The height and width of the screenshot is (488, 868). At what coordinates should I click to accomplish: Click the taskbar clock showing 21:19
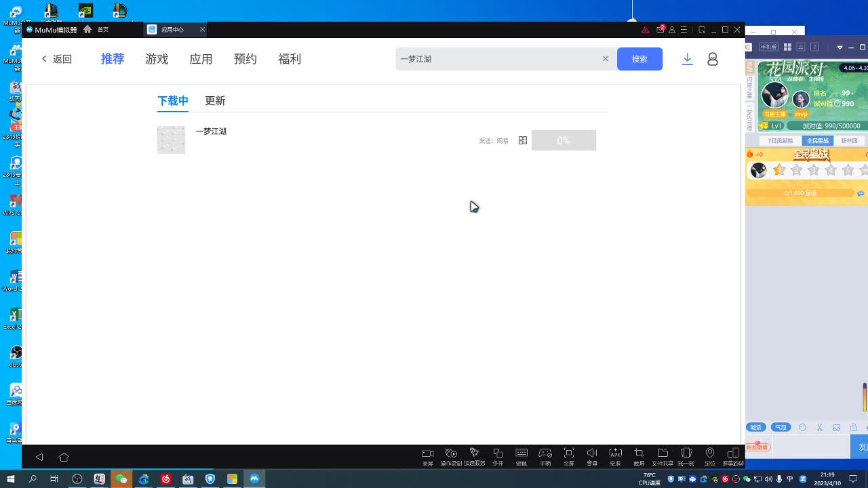(x=827, y=479)
